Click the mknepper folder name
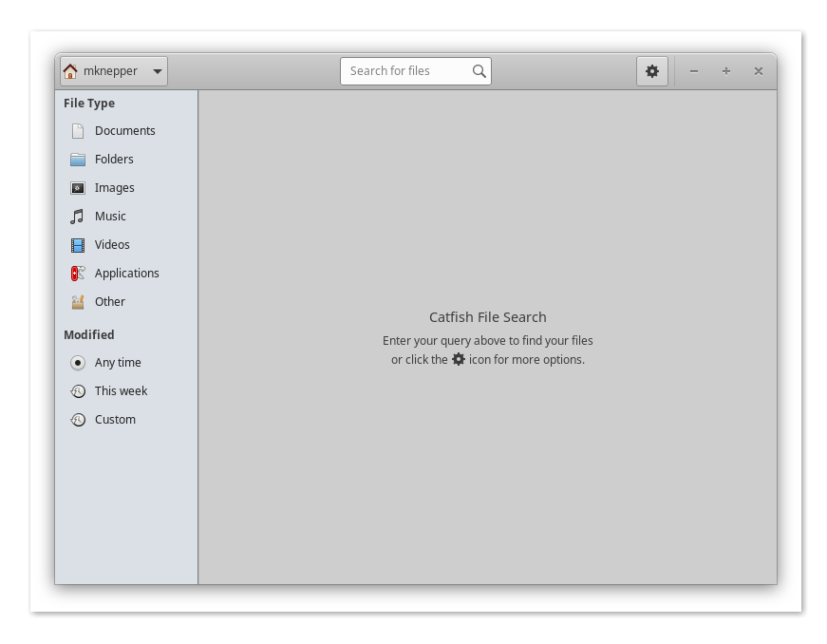 click(x=110, y=71)
